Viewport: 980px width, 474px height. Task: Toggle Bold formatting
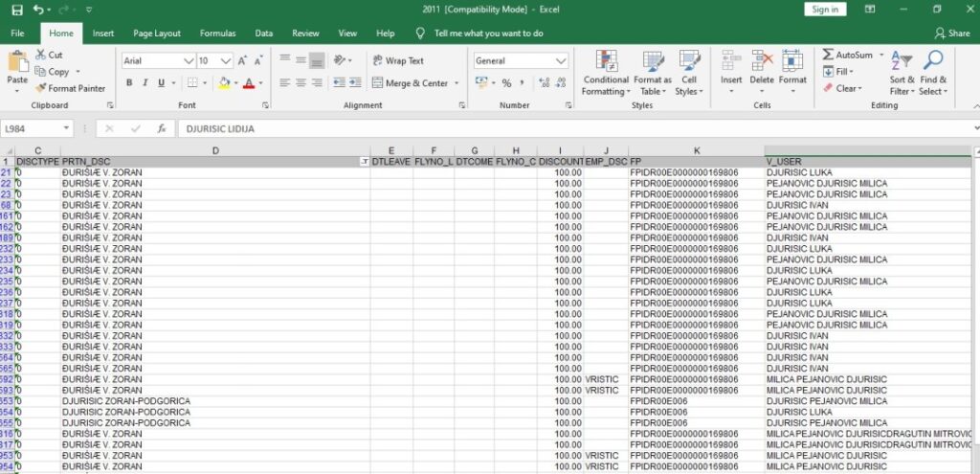coord(129,82)
